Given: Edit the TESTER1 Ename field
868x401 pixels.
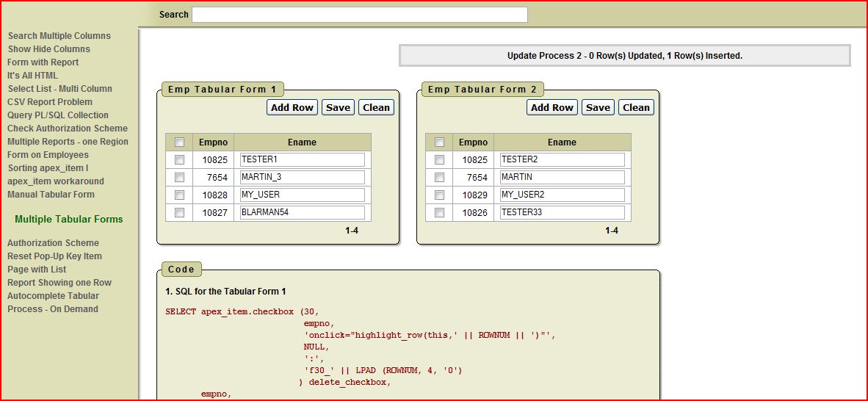Looking at the screenshot, I should coord(303,159).
